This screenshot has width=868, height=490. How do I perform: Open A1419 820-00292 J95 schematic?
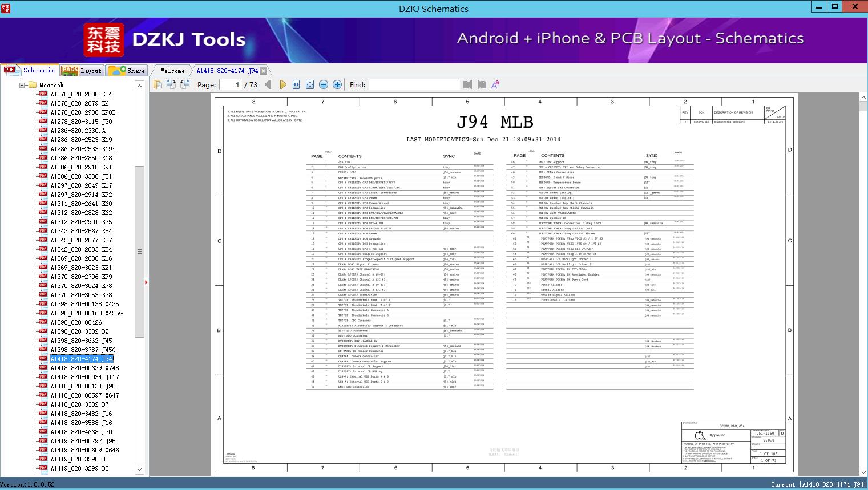tap(83, 441)
